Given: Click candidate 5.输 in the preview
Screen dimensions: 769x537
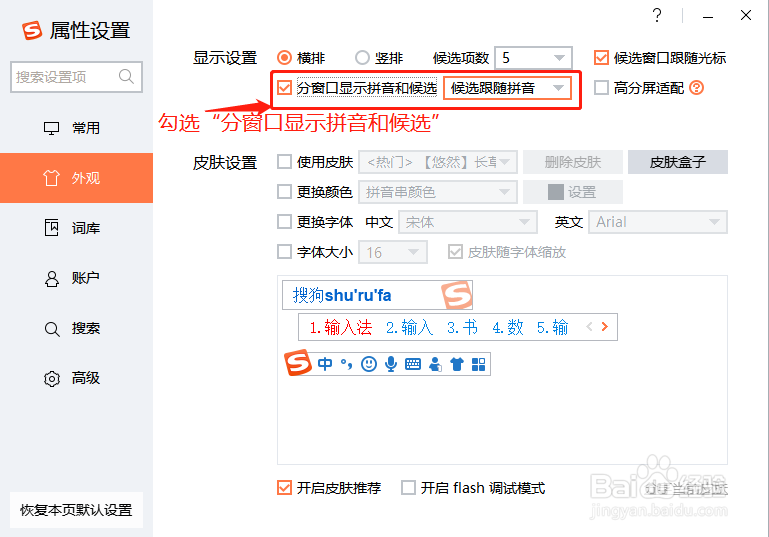Looking at the screenshot, I should tap(552, 327).
